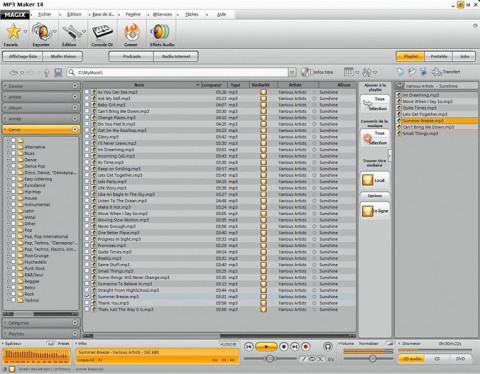Open the Édition menu
The width and height of the screenshot is (480, 374).
pyautogui.click(x=74, y=14)
